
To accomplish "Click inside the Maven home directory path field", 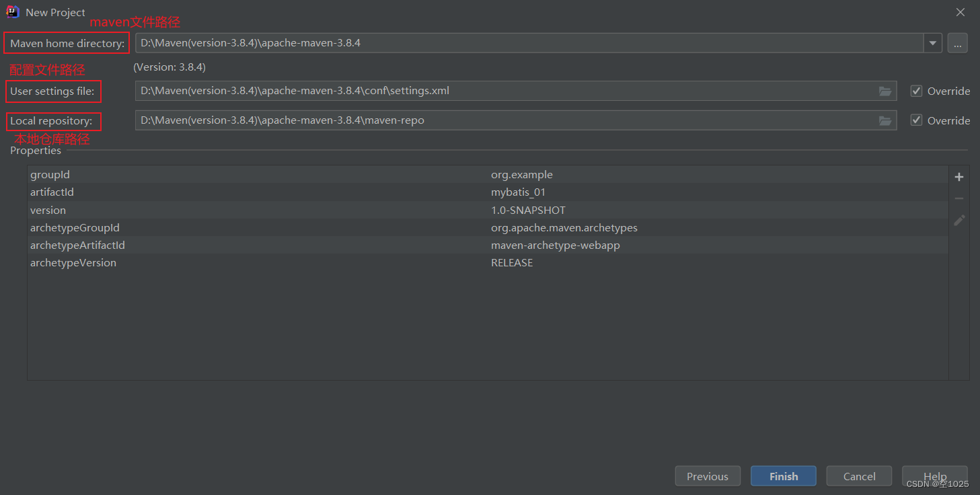I will tap(471, 42).
